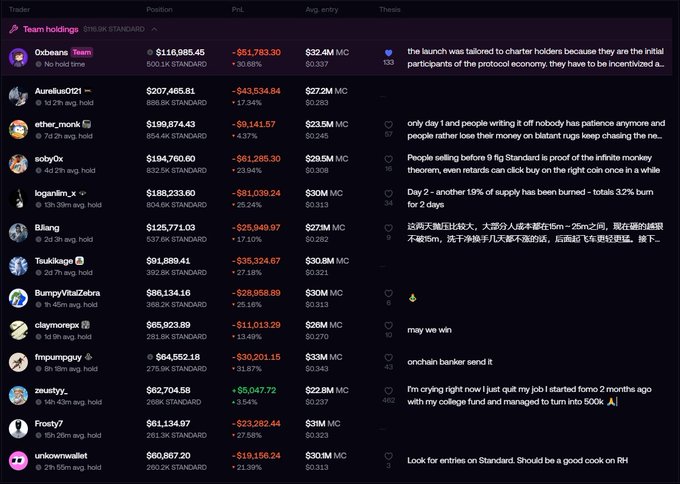Open BJiang avatar
The height and width of the screenshot is (484, 680).
18,233
